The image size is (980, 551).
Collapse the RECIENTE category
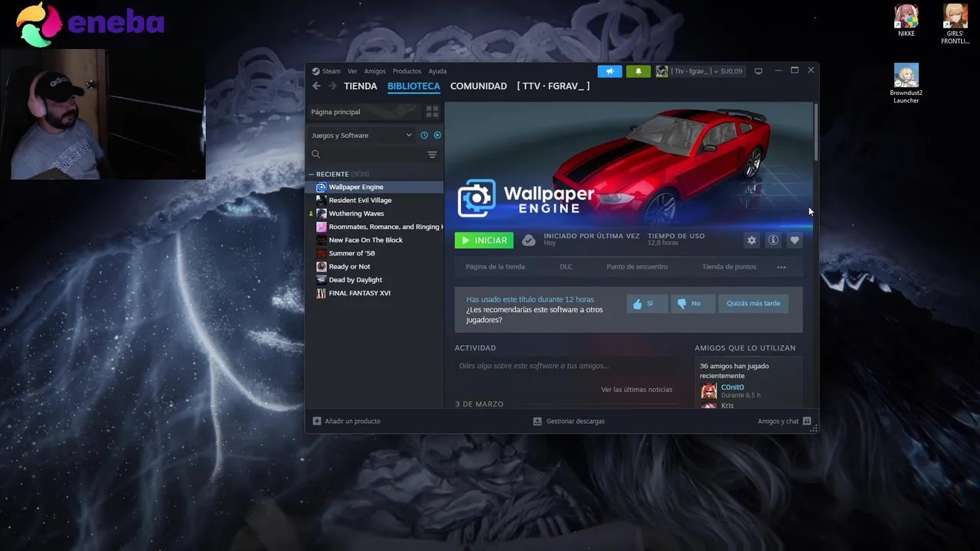click(x=312, y=174)
